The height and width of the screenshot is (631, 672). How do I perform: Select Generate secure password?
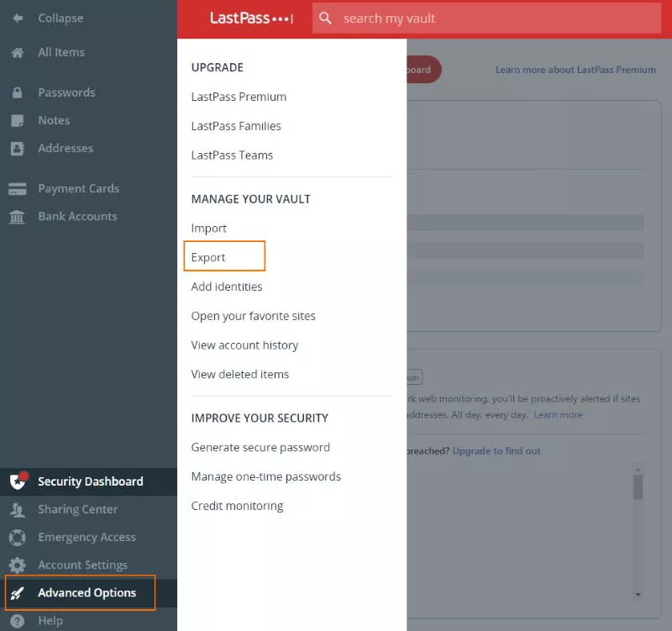click(x=260, y=447)
